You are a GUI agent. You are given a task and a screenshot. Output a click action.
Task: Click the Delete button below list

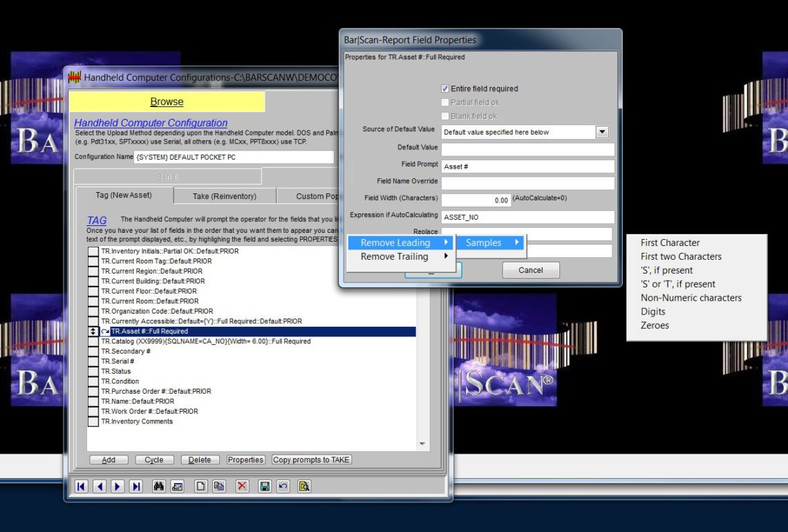tap(200, 459)
